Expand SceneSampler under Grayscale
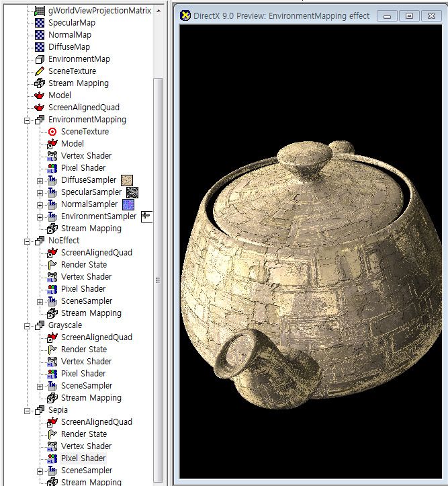The height and width of the screenshot is (486, 448). (x=40, y=387)
